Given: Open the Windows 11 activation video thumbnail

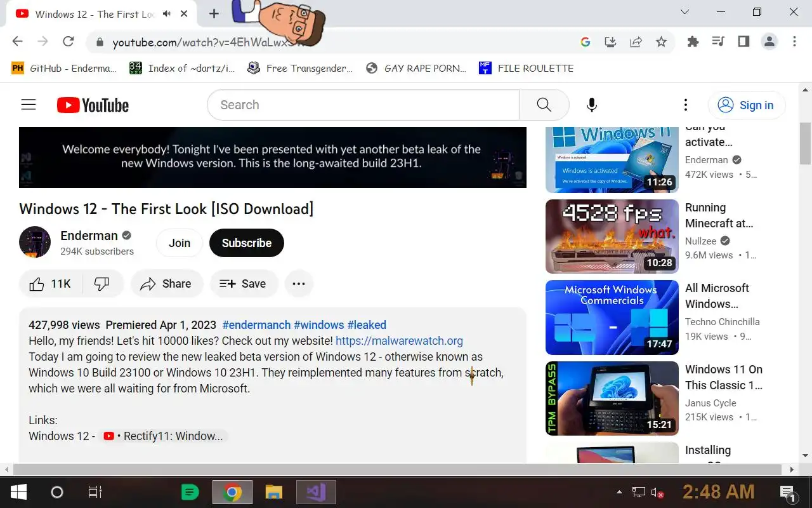Looking at the screenshot, I should click(x=612, y=159).
